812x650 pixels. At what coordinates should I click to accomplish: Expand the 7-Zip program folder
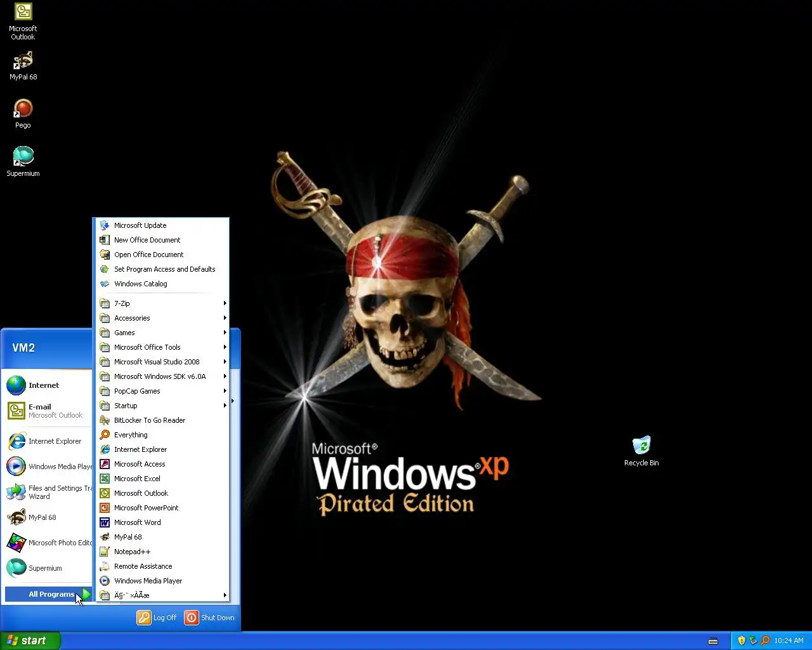(x=162, y=303)
